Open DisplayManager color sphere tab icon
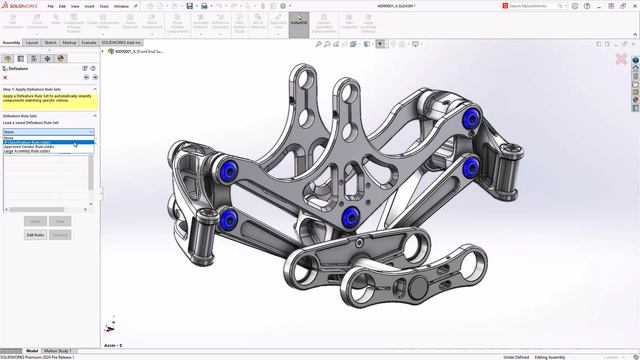 click(61, 59)
